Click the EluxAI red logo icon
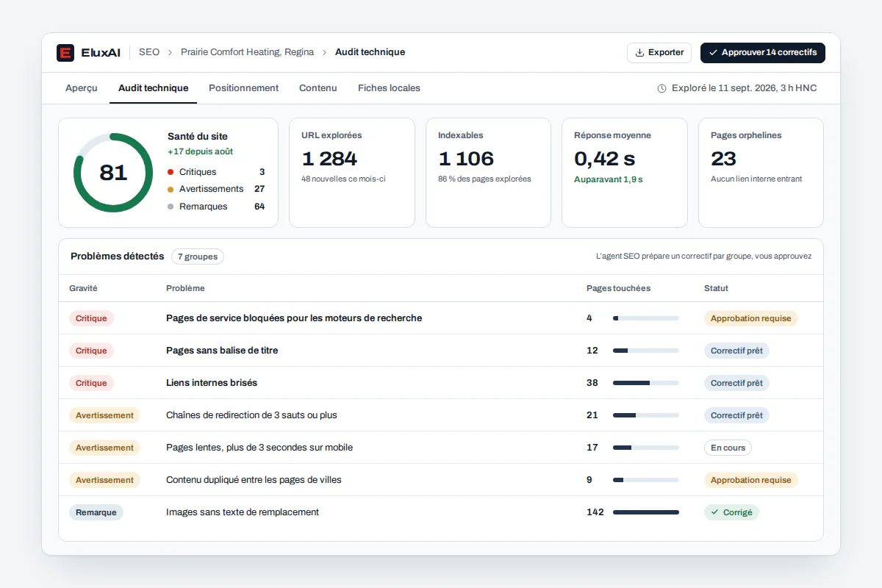This screenshot has height=588, width=882. 65,53
